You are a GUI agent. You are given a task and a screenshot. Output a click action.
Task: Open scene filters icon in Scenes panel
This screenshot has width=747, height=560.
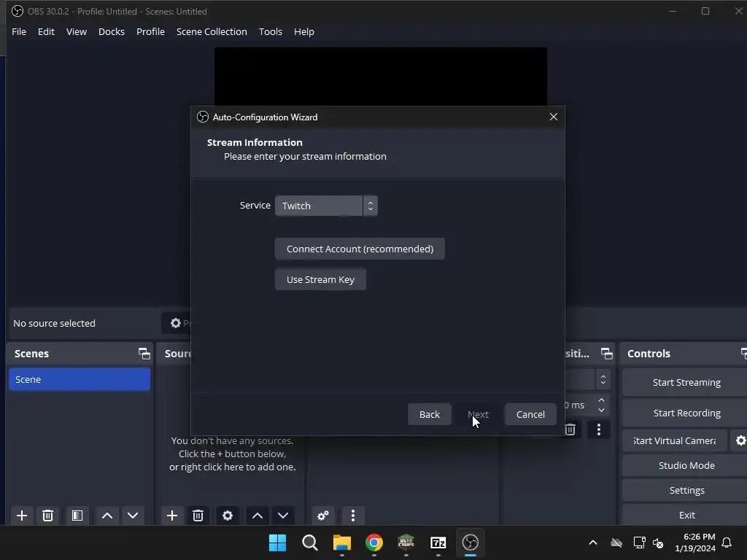(x=77, y=516)
